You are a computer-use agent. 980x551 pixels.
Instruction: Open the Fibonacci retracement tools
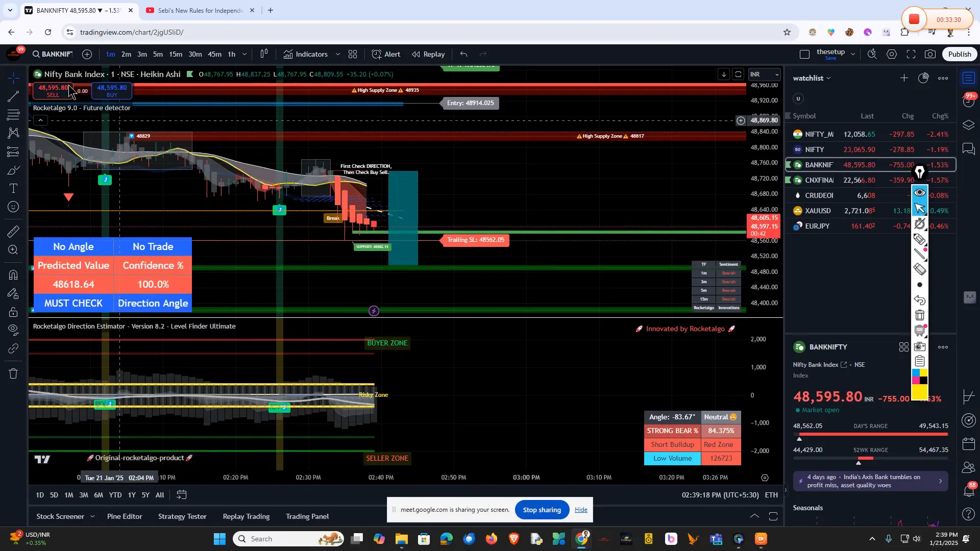pyautogui.click(x=14, y=115)
